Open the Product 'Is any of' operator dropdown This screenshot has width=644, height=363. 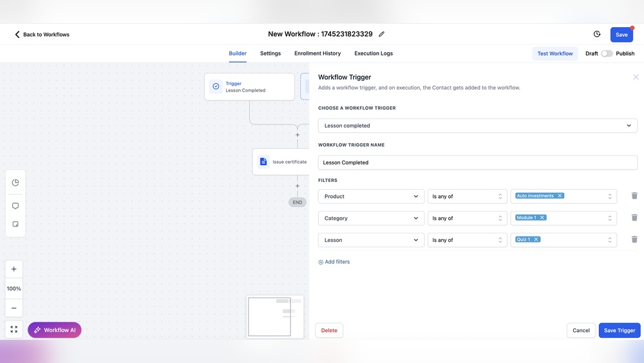coord(467,196)
